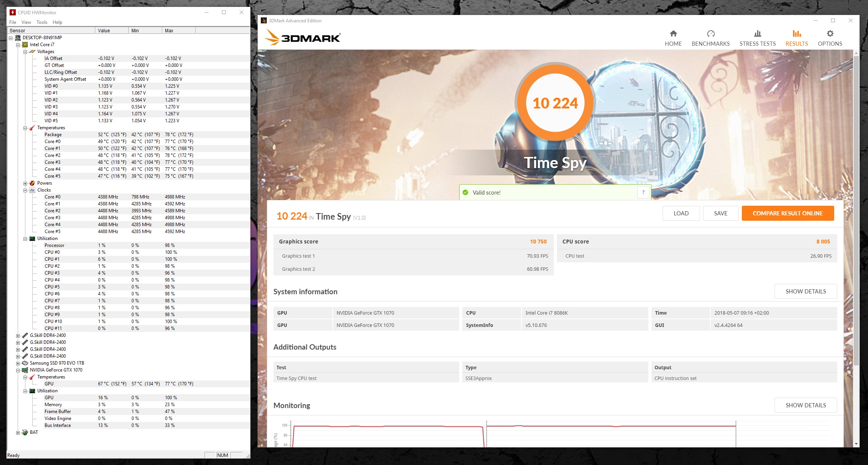
Task: Click the 3DMark vertical scrollbar thumb
Action: coord(856,211)
